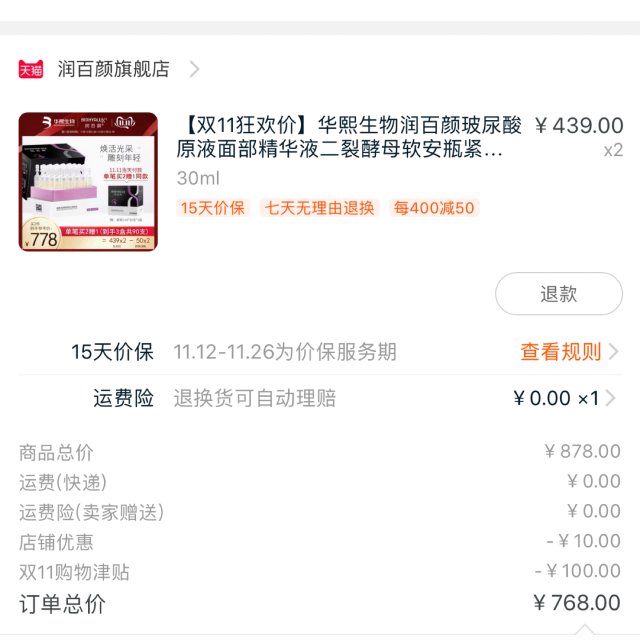640x640 pixels.
Task: Tap the small up-arrow icon at bottom
Action: [x=585, y=629]
